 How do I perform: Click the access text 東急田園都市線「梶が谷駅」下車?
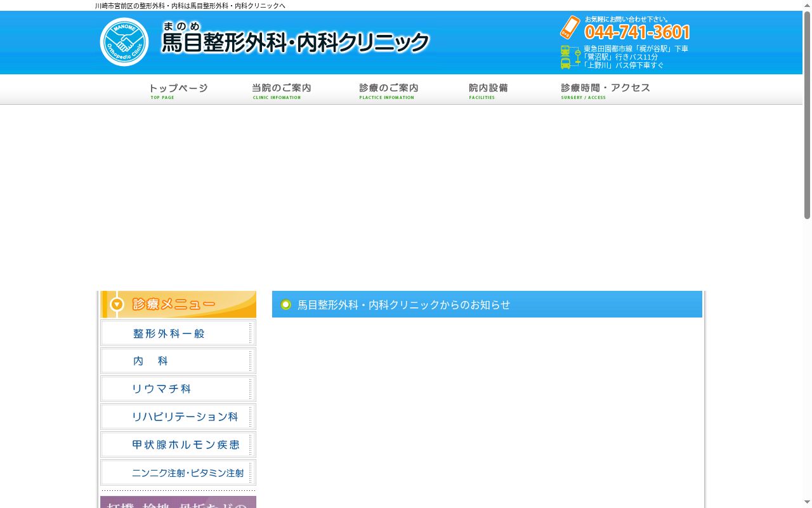pos(636,49)
